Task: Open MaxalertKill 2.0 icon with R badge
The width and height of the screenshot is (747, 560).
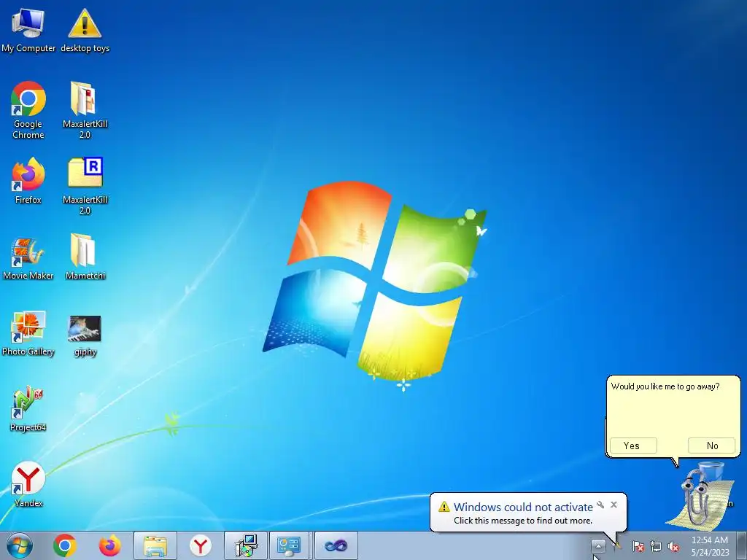Action: click(85, 186)
